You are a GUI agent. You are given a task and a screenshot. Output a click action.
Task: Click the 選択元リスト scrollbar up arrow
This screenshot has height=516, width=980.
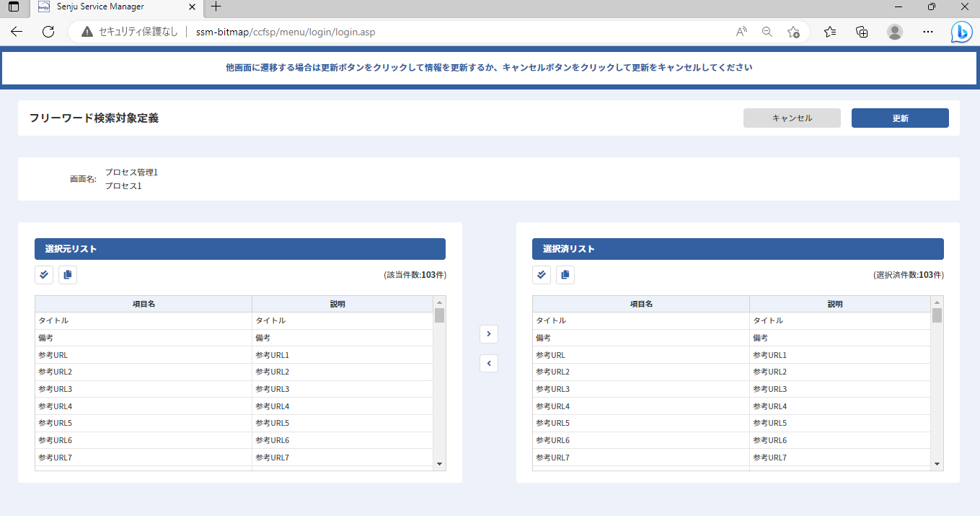coord(439,302)
